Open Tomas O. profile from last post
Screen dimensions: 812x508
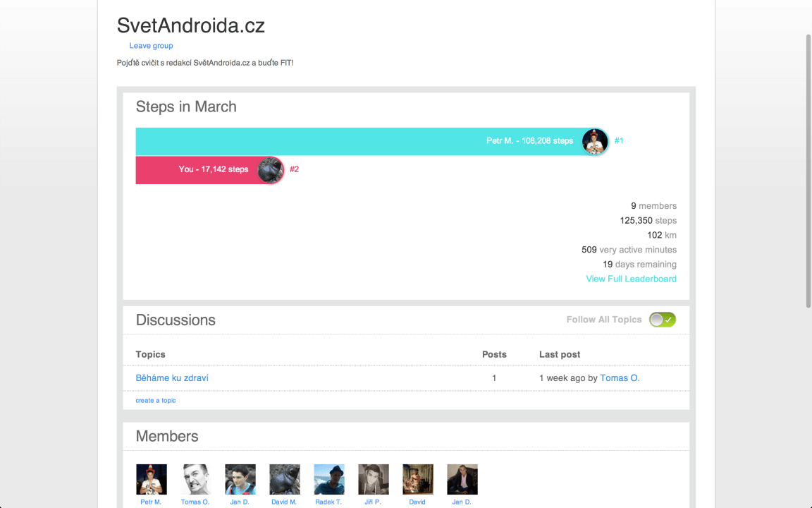pos(620,378)
